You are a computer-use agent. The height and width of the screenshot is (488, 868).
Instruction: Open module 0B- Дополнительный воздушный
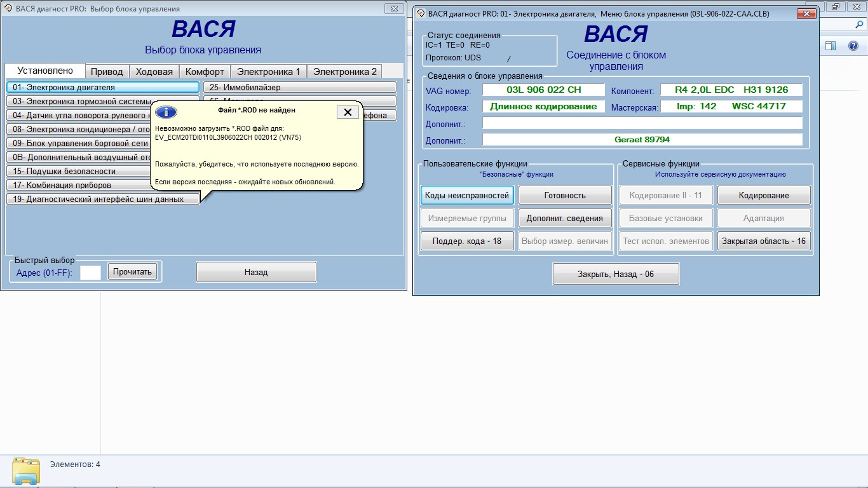click(x=79, y=157)
